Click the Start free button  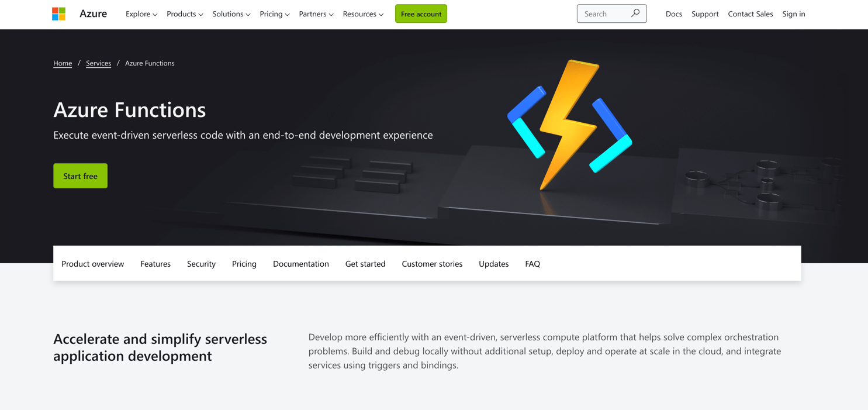tap(80, 175)
